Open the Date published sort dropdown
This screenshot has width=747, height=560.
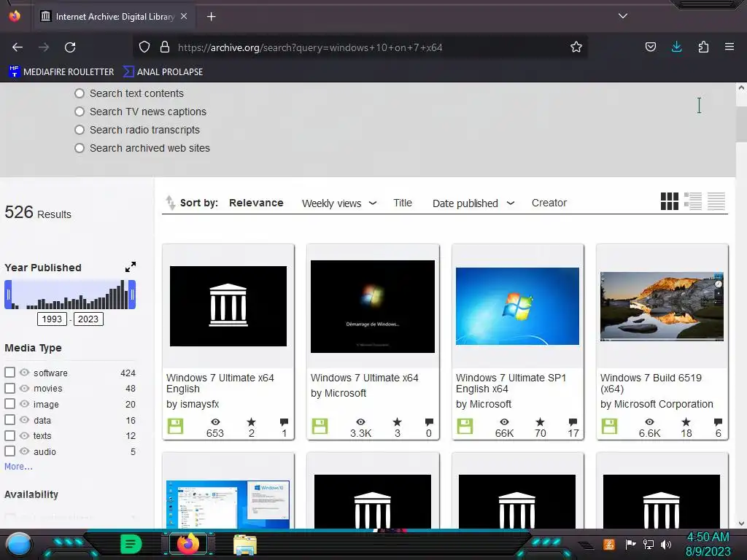click(x=473, y=203)
